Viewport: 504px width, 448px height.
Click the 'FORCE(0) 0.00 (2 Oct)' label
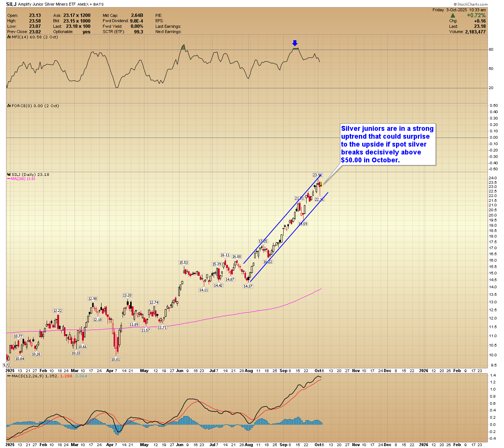[35, 106]
